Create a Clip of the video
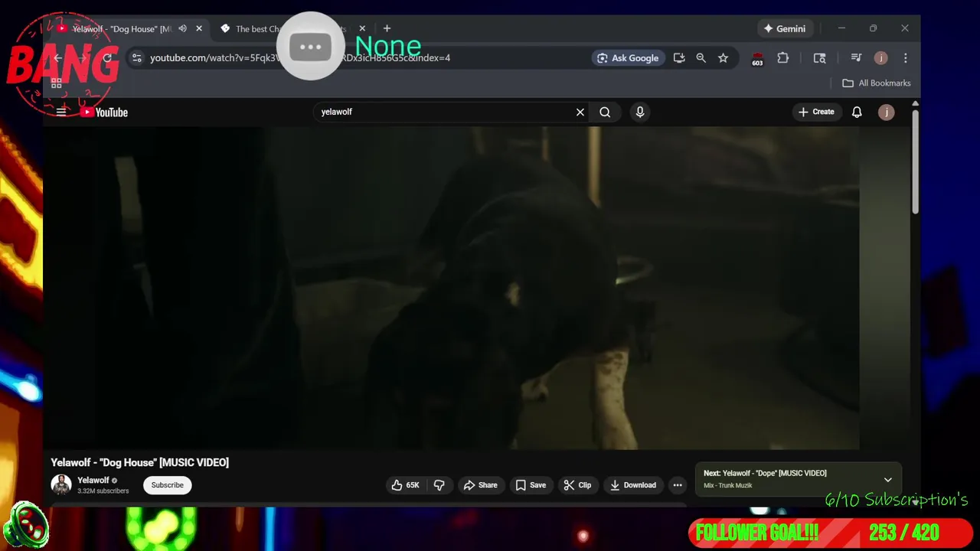Screen dimensions: 980x551 [x=577, y=485]
